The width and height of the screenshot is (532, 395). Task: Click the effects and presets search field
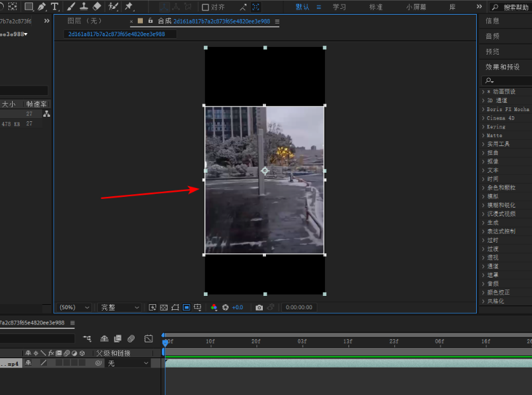click(507, 81)
